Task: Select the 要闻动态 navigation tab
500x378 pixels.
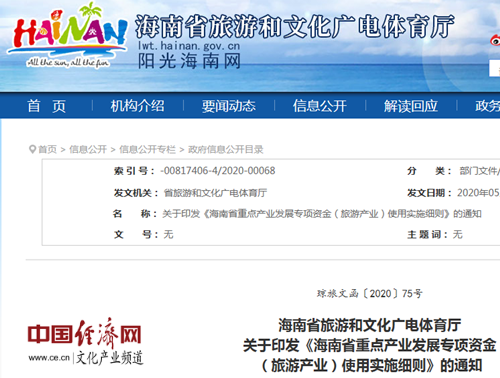Action: pyautogui.click(x=229, y=106)
